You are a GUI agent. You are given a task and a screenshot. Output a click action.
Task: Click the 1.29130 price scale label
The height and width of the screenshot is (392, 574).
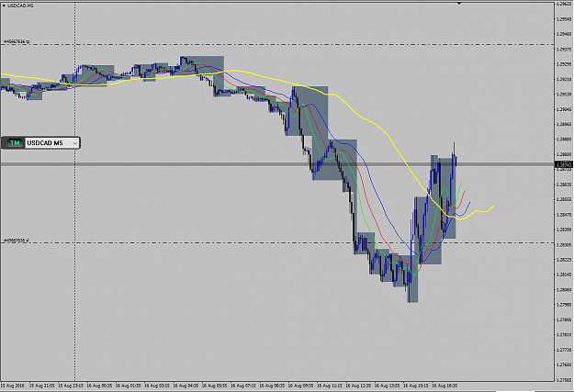(x=564, y=95)
